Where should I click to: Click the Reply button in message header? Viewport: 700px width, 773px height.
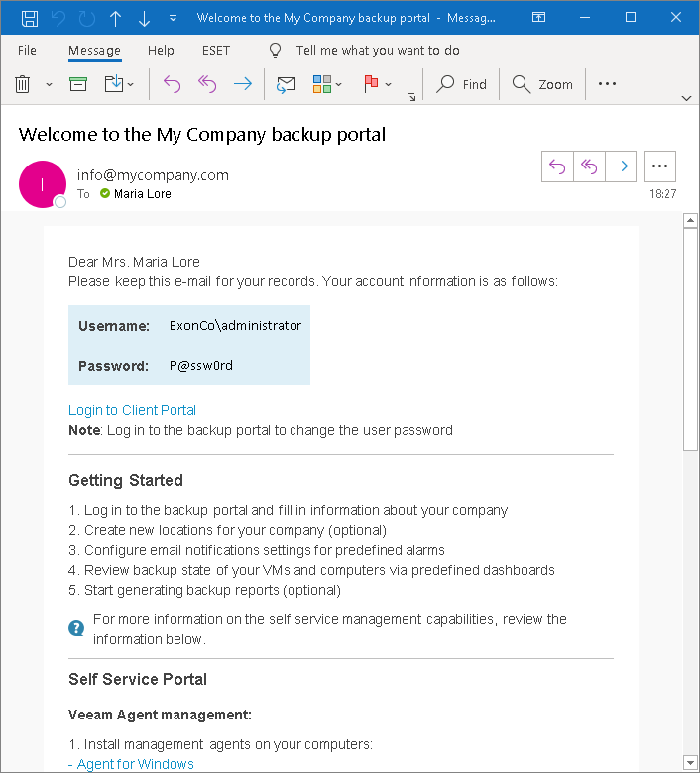557,166
